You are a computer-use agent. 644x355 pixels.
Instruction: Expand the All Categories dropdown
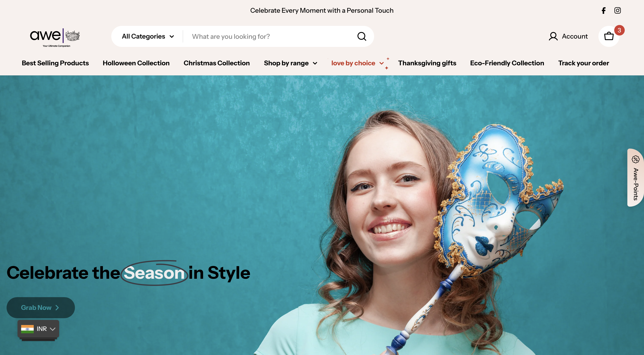coord(148,37)
